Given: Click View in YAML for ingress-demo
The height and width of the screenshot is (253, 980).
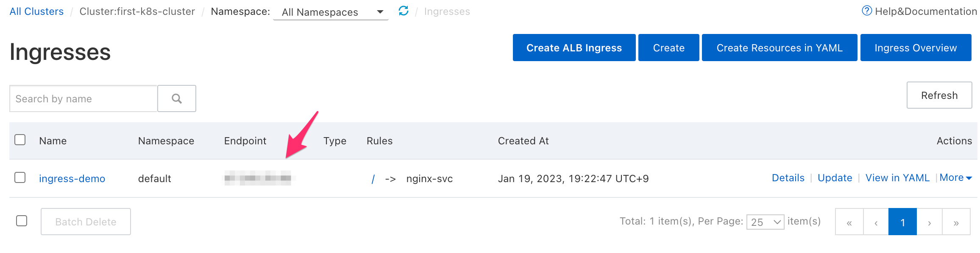Looking at the screenshot, I should pyautogui.click(x=897, y=178).
